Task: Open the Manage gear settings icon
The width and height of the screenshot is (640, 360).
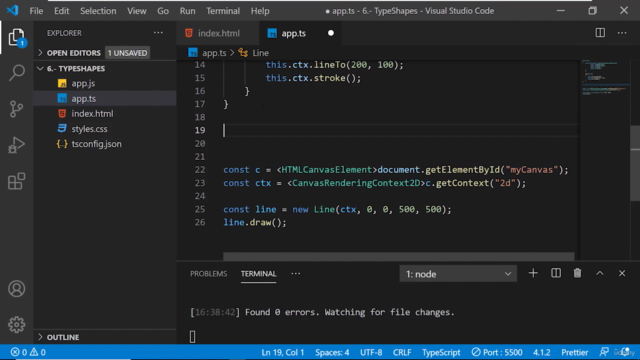Action: [x=17, y=324]
